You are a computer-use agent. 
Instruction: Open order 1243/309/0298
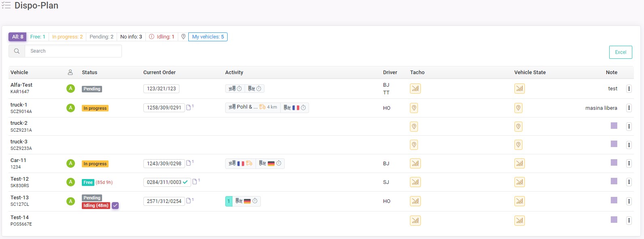(x=164, y=164)
